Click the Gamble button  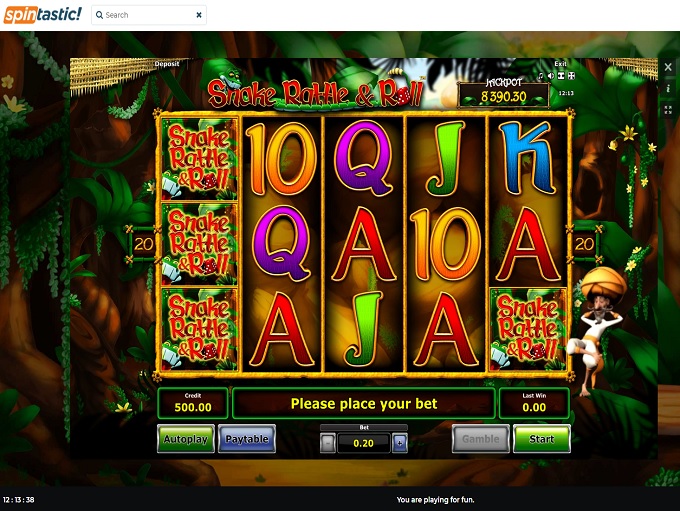point(481,439)
